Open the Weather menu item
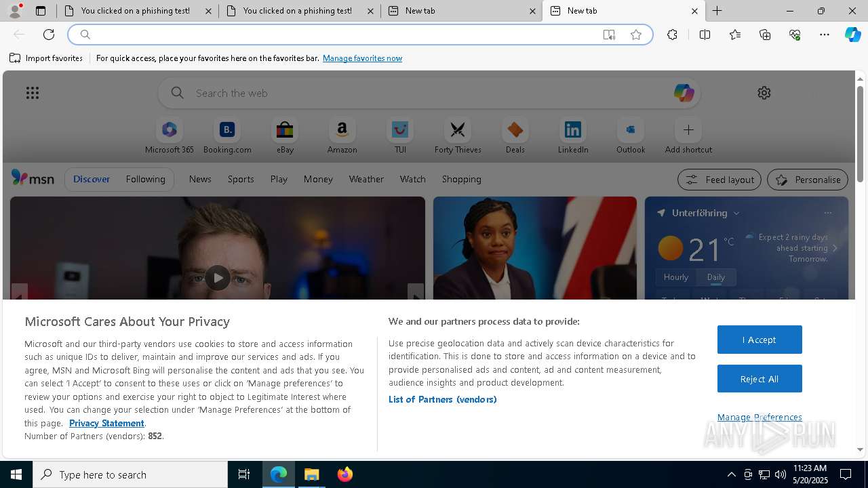Viewport: 868px width, 488px height. pos(366,179)
